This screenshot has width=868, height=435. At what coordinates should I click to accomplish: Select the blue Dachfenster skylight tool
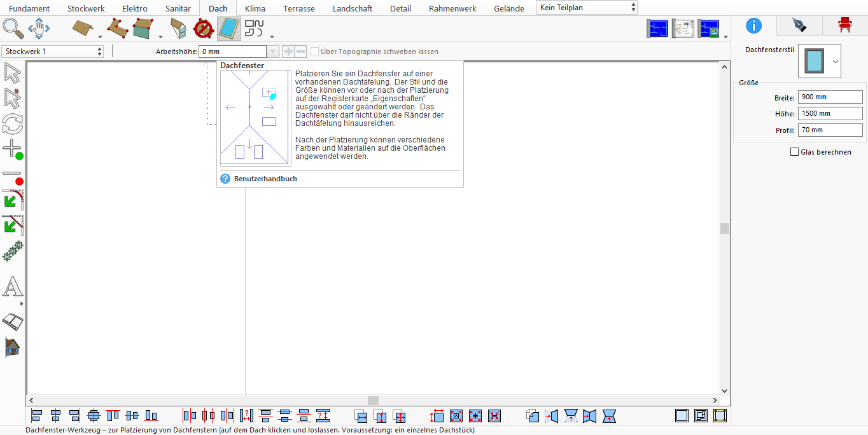[229, 29]
